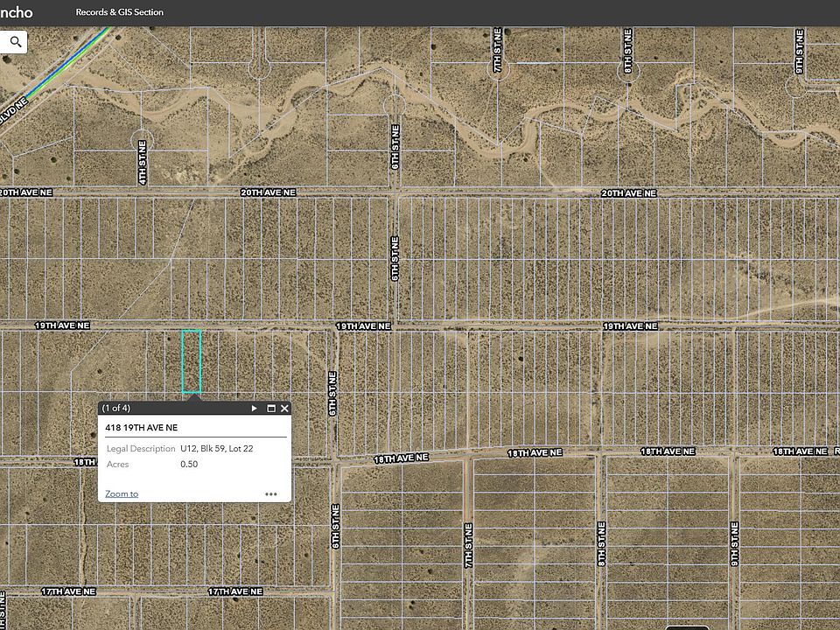The height and width of the screenshot is (630, 840).
Task: Show next feature in popup
Action: pyautogui.click(x=255, y=408)
